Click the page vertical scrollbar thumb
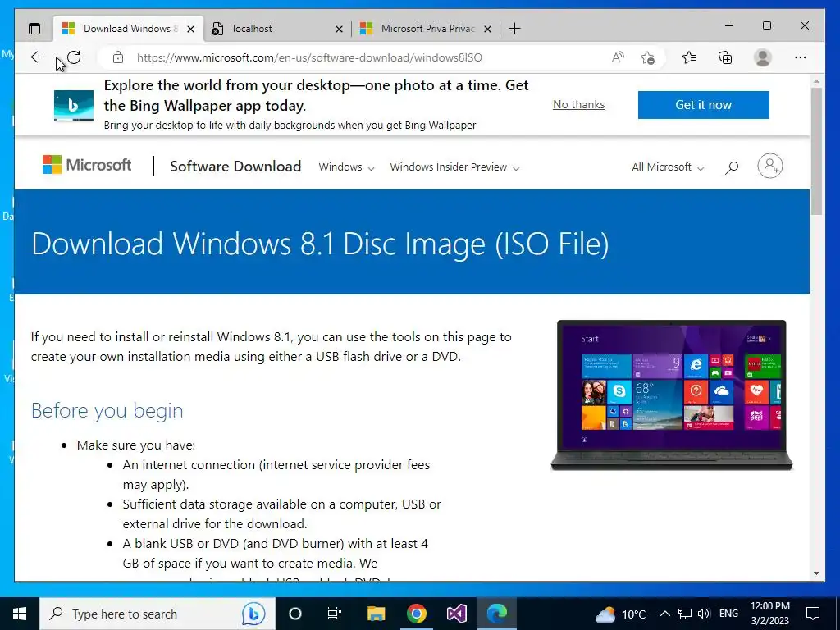This screenshot has height=630, width=840. point(816,151)
